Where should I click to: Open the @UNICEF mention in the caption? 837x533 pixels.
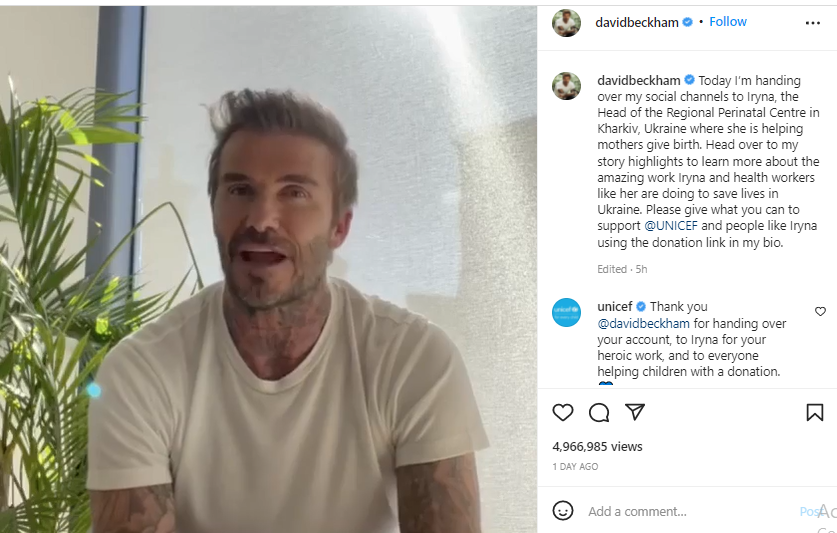[x=671, y=226]
